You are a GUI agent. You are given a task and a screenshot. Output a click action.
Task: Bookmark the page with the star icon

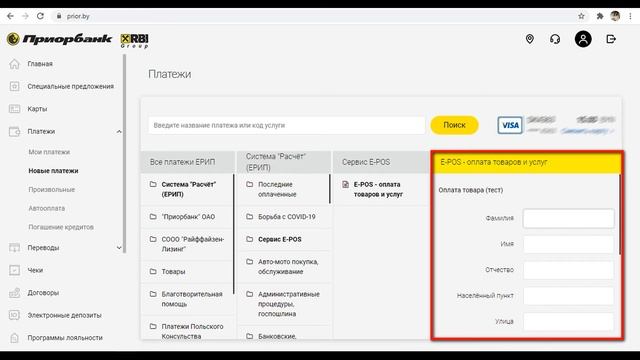click(x=581, y=16)
